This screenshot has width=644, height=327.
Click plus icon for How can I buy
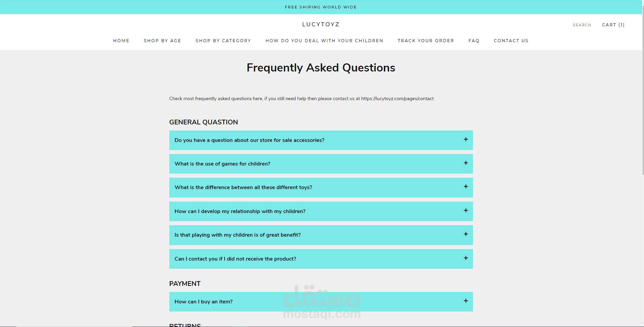pyautogui.click(x=466, y=301)
